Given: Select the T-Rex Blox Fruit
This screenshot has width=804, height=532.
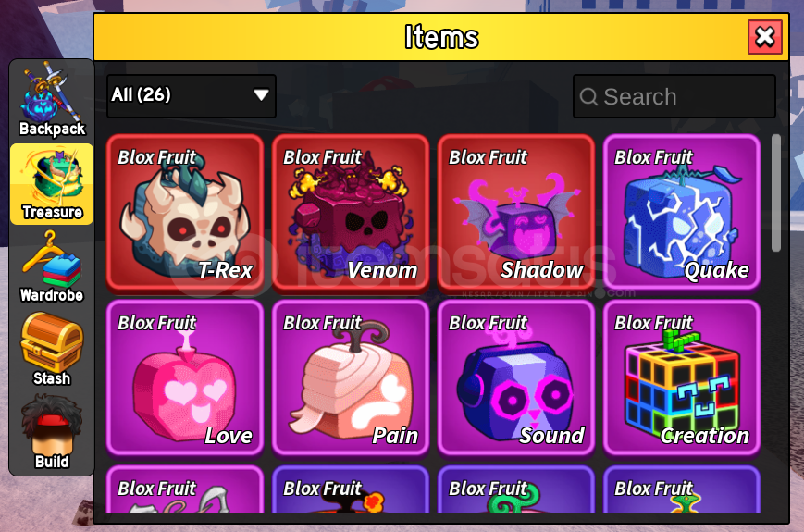Looking at the screenshot, I should click(185, 213).
